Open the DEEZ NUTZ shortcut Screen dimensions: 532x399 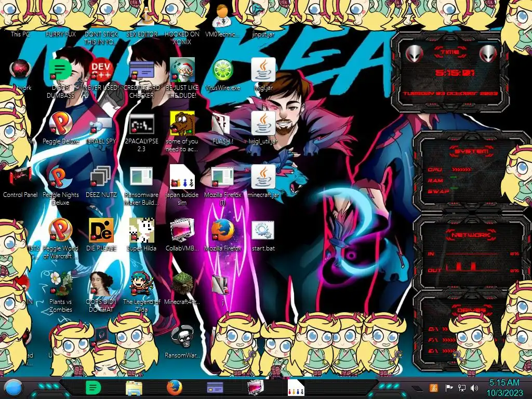click(x=101, y=182)
